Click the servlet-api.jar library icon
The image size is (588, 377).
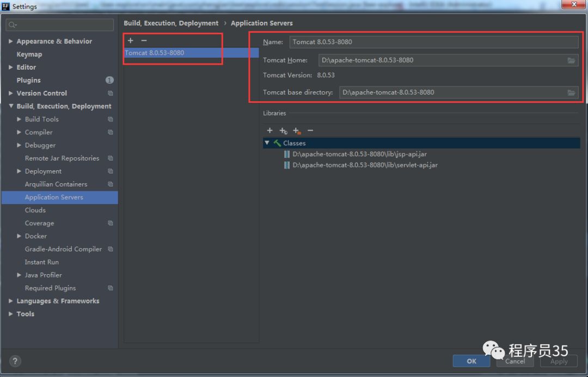[x=287, y=165]
